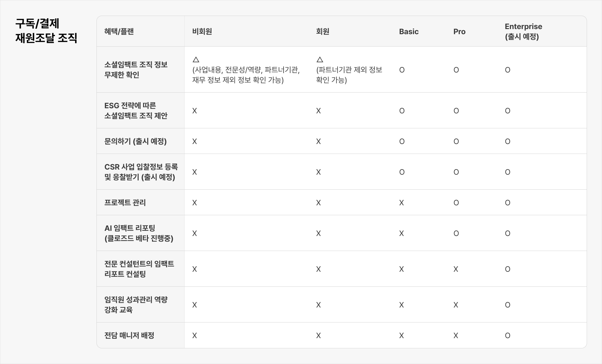Viewport: 602px width, 364px height.
Task: Select the Basic plan column header
Action: pos(409,32)
